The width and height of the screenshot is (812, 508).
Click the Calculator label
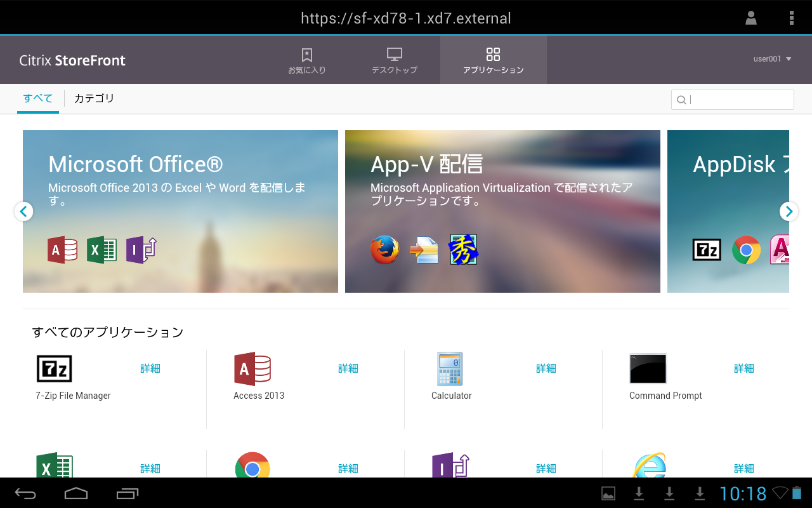click(452, 396)
